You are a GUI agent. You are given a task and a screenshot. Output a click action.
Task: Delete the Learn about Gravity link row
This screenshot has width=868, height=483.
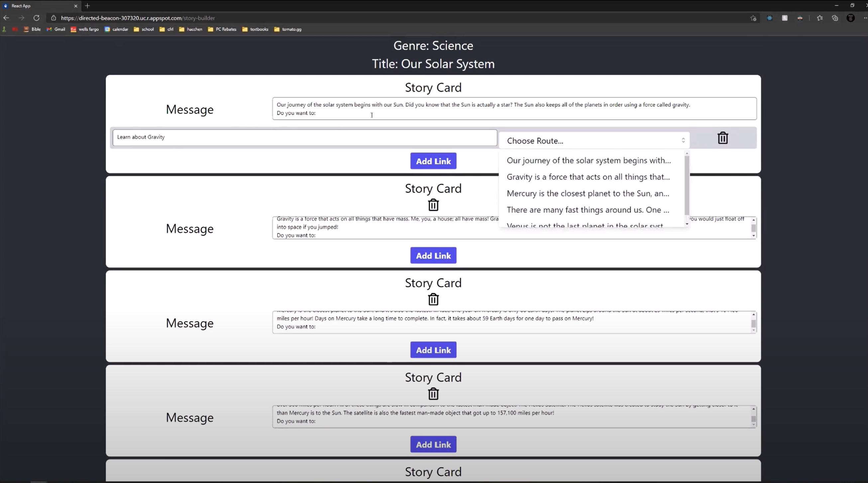point(722,138)
